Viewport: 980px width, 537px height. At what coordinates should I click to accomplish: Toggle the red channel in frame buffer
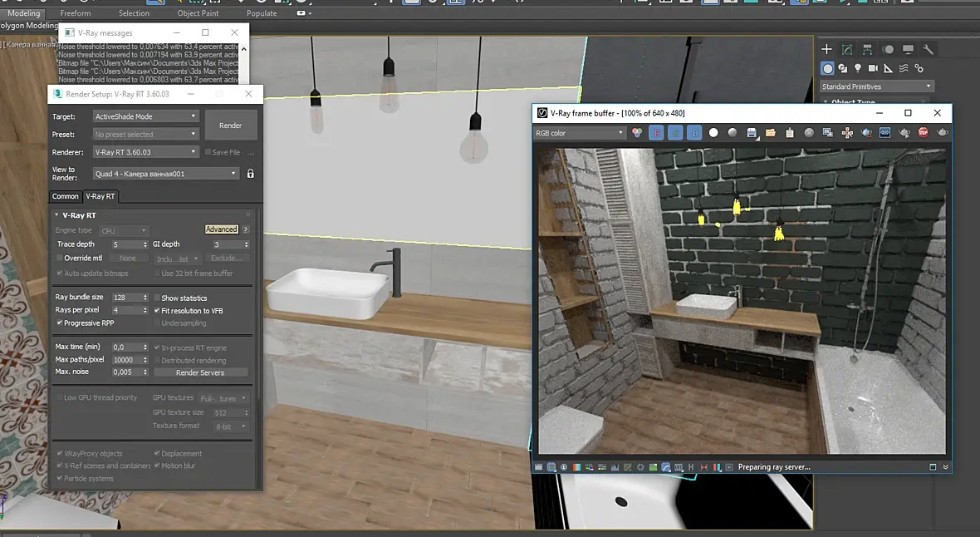pos(657,133)
